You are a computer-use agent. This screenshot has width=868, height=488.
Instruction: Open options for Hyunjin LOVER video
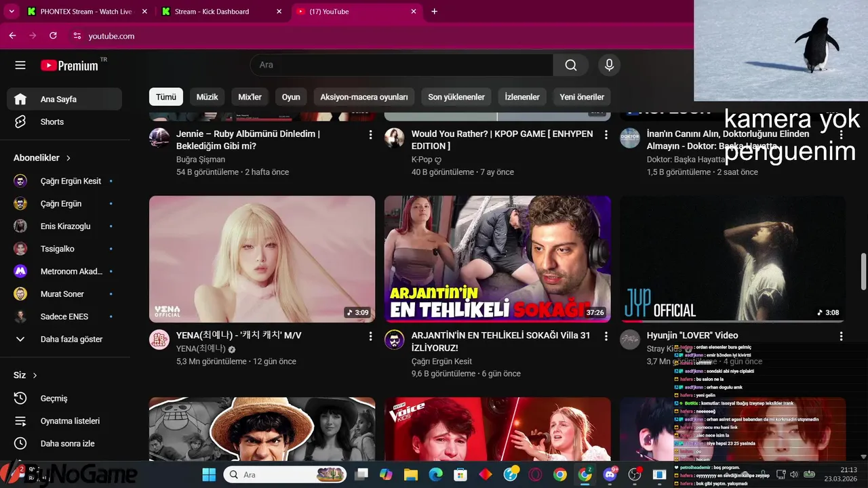coord(841,336)
